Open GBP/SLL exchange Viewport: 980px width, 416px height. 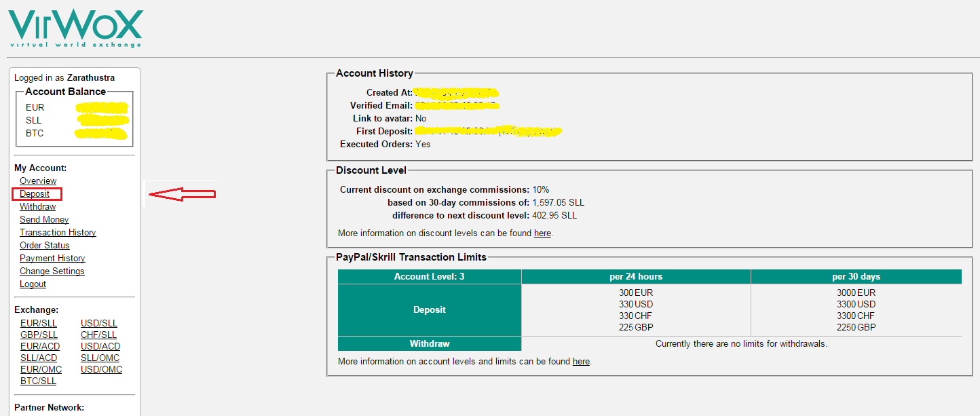tap(39, 335)
